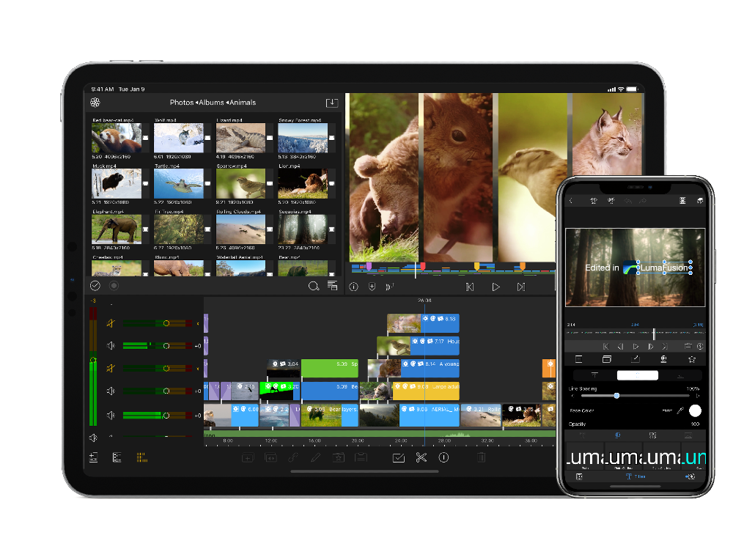Switch to the Titles tab on phone

pos(635,476)
